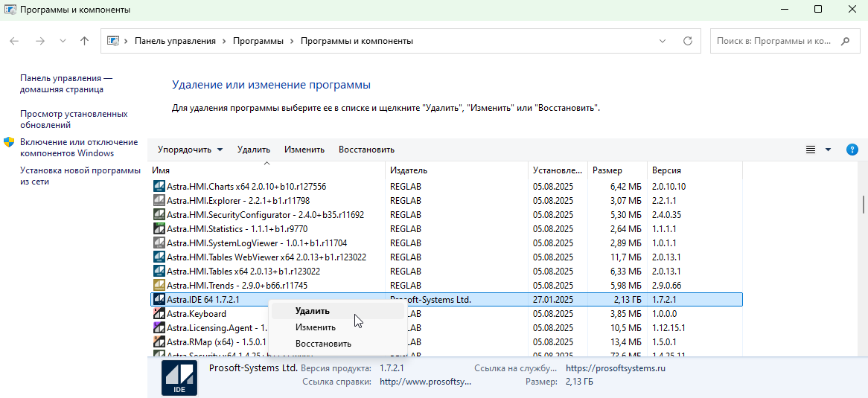
Task: Click the Astra.HMI.Trends program icon
Action: coord(159,286)
